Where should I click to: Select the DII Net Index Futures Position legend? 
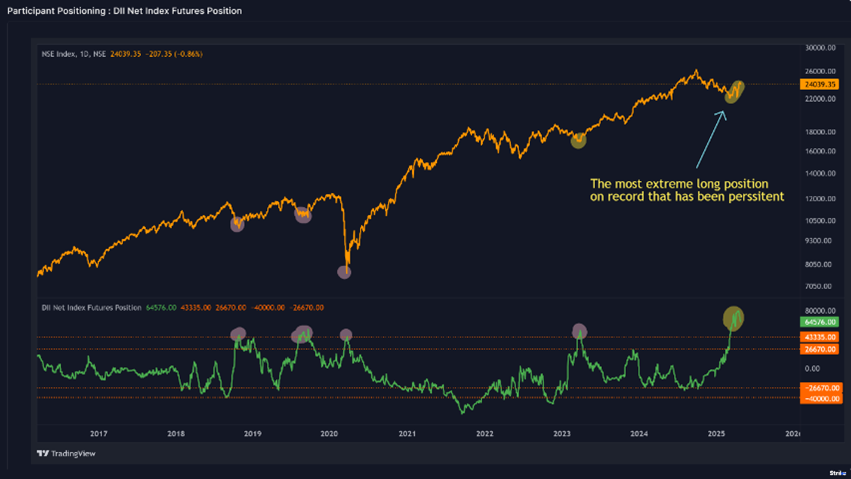coord(92,307)
